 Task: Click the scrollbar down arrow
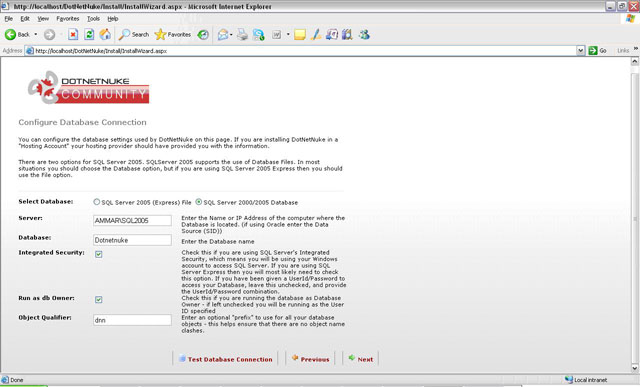pyautogui.click(x=635, y=368)
